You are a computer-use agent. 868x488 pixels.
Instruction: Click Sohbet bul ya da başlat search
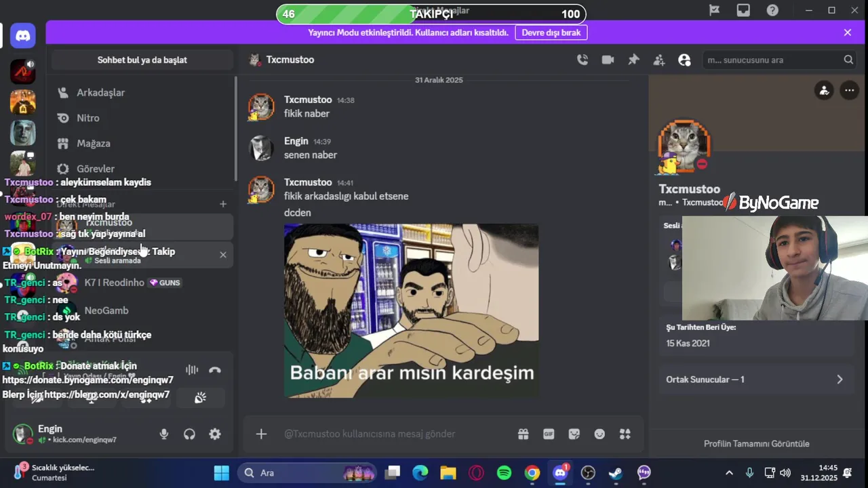click(142, 60)
